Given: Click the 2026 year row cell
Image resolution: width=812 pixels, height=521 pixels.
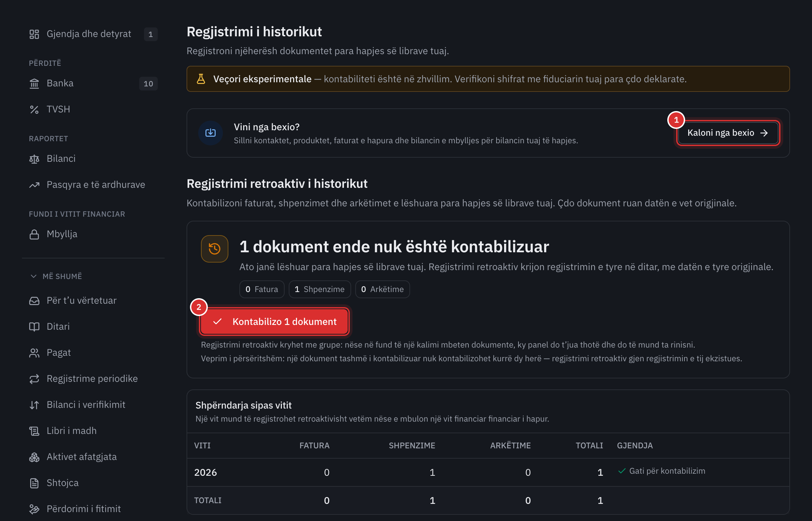Looking at the screenshot, I should pyautogui.click(x=206, y=473).
